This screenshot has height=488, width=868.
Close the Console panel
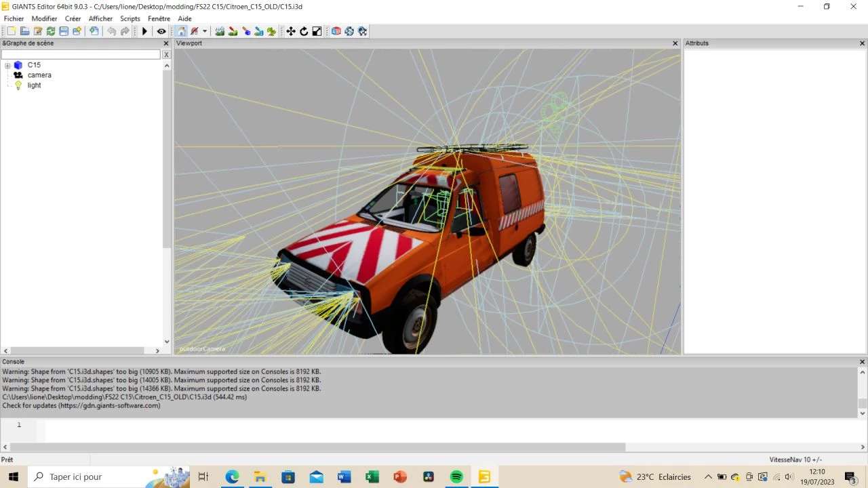pos(862,362)
